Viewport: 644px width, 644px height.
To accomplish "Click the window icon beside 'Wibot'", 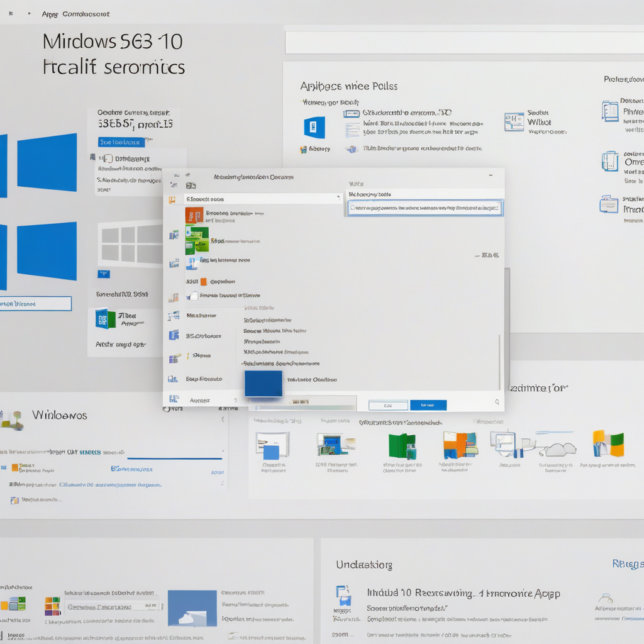I will tap(514, 122).
